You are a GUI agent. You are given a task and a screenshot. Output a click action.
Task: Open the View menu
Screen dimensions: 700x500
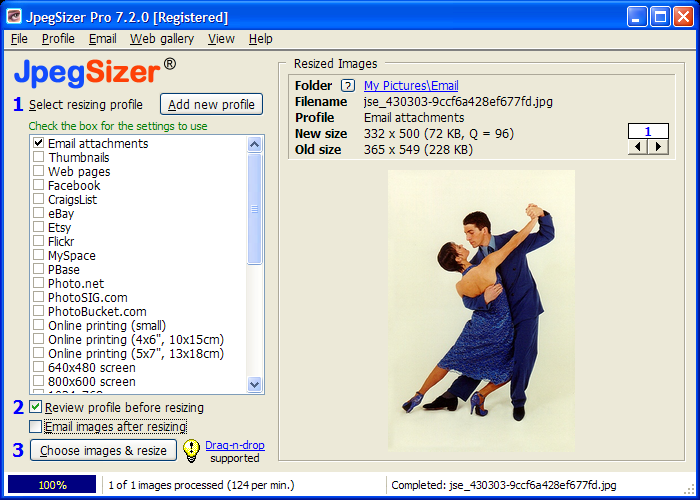pyautogui.click(x=221, y=39)
